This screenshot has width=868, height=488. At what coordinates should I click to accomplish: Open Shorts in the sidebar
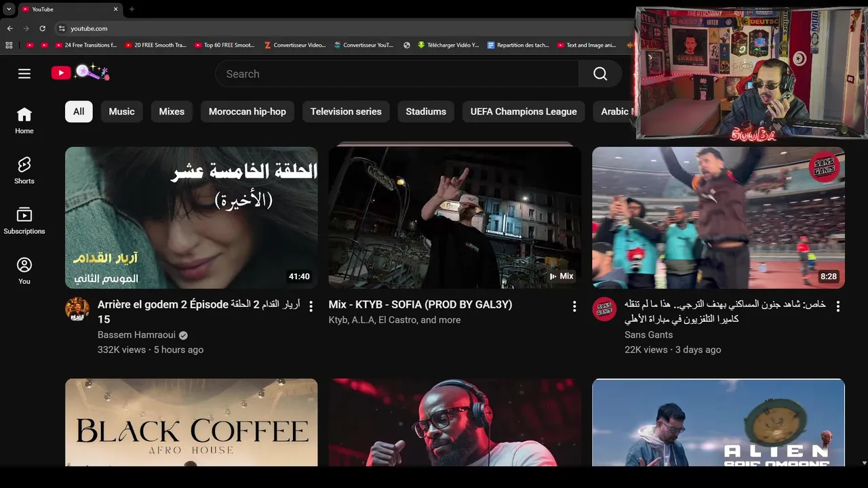[x=24, y=171]
